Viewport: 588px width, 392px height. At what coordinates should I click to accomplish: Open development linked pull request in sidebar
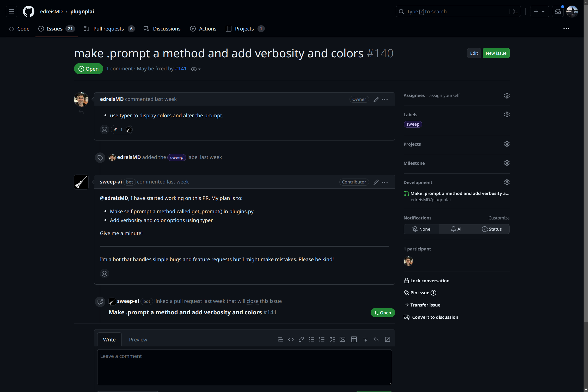pos(460,193)
